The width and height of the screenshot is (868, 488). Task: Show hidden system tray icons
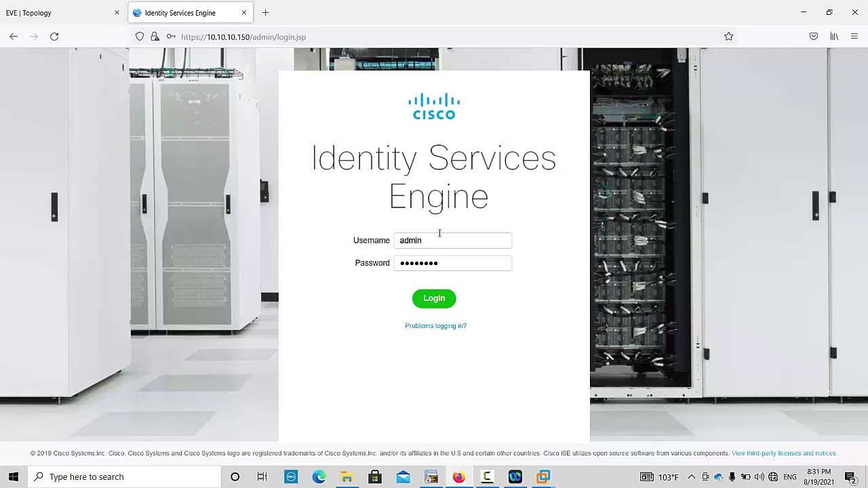coord(691,476)
